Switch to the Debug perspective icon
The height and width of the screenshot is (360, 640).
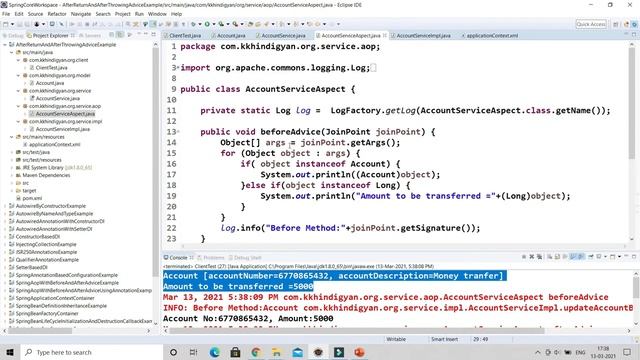point(634,24)
